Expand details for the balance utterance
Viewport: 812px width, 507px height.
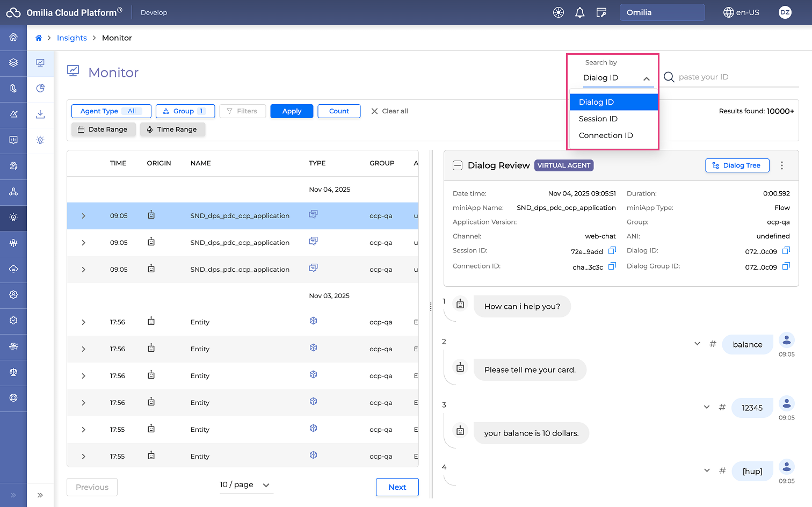pos(697,344)
